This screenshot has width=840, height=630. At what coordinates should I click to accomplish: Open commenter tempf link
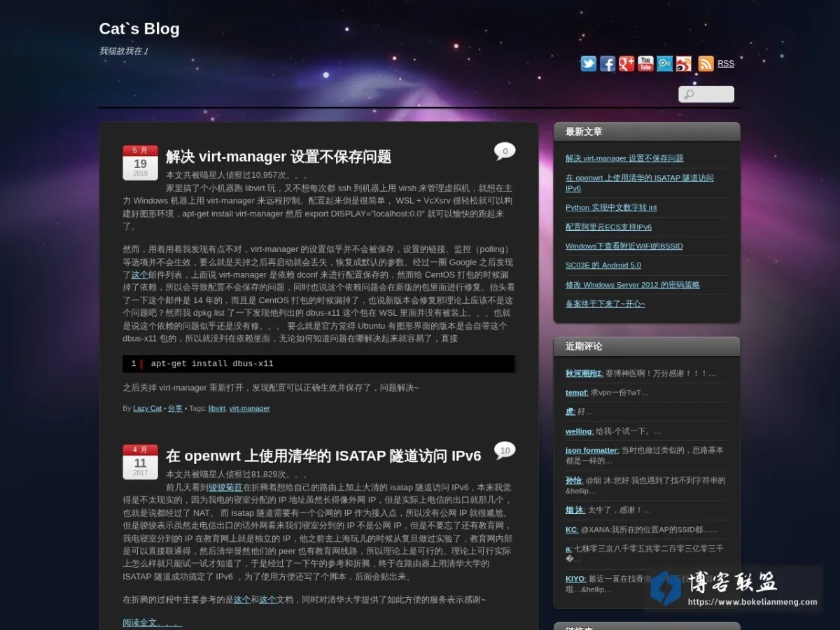tap(577, 393)
